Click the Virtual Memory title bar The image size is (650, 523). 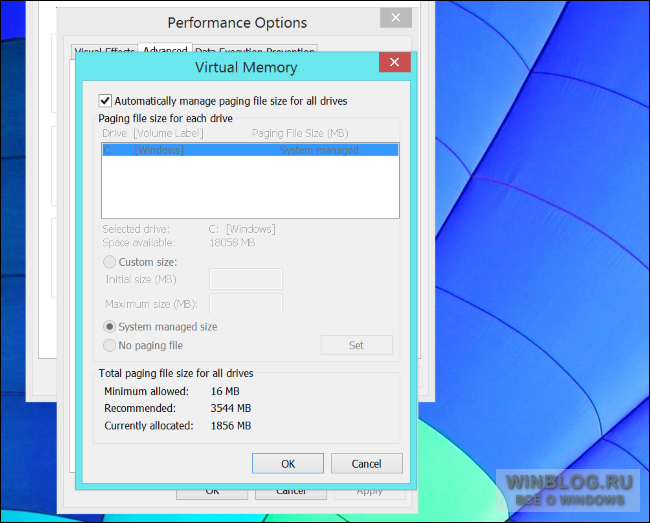[246, 67]
